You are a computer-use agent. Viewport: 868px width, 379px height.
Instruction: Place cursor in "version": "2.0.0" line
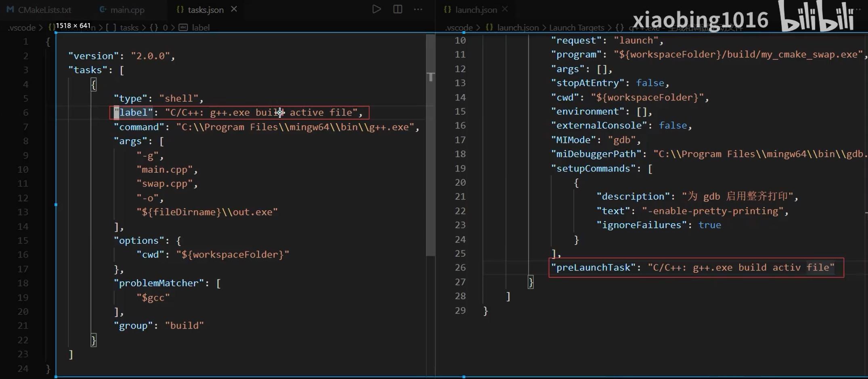coord(122,56)
